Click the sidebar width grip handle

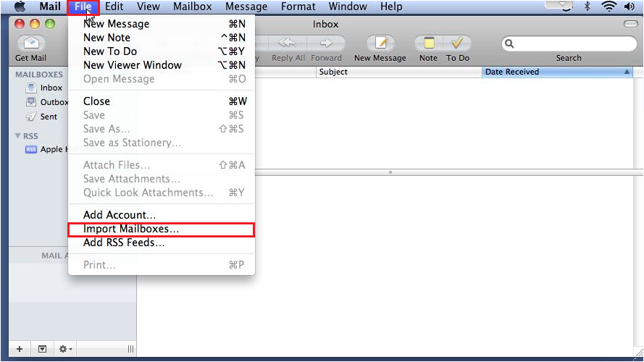point(130,349)
